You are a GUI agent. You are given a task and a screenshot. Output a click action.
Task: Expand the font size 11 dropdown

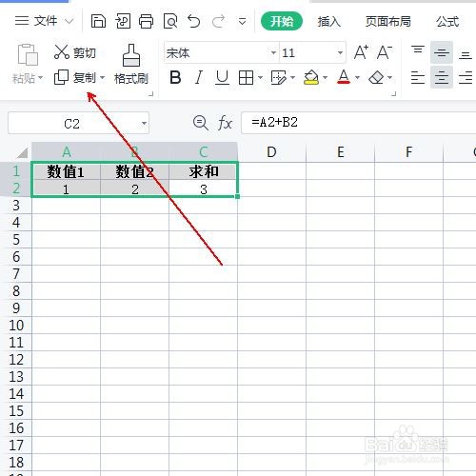[x=340, y=52]
